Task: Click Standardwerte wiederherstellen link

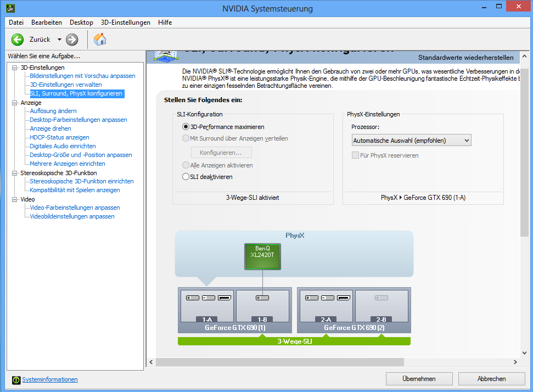Action: (x=465, y=58)
